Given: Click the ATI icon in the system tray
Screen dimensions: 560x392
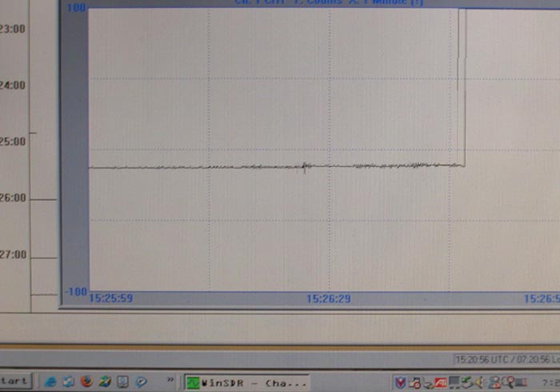Looking at the screenshot, I should (x=441, y=383).
